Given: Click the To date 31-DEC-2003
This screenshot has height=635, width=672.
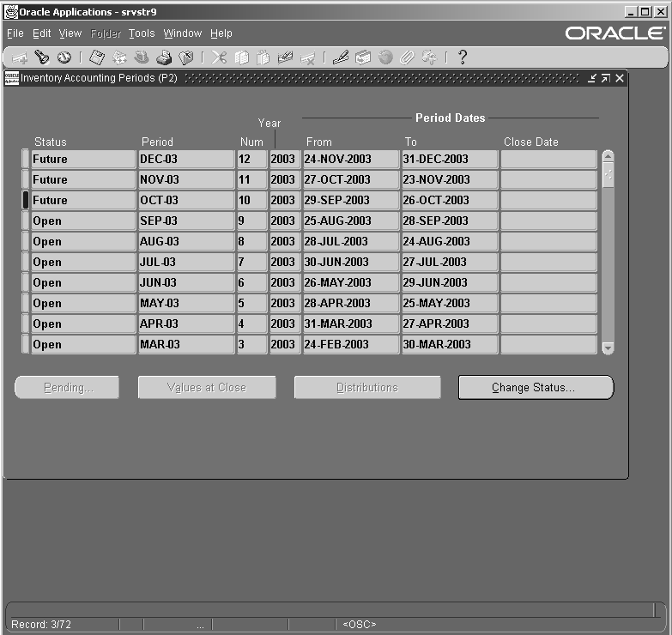Looking at the screenshot, I should (x=449, y=159).
